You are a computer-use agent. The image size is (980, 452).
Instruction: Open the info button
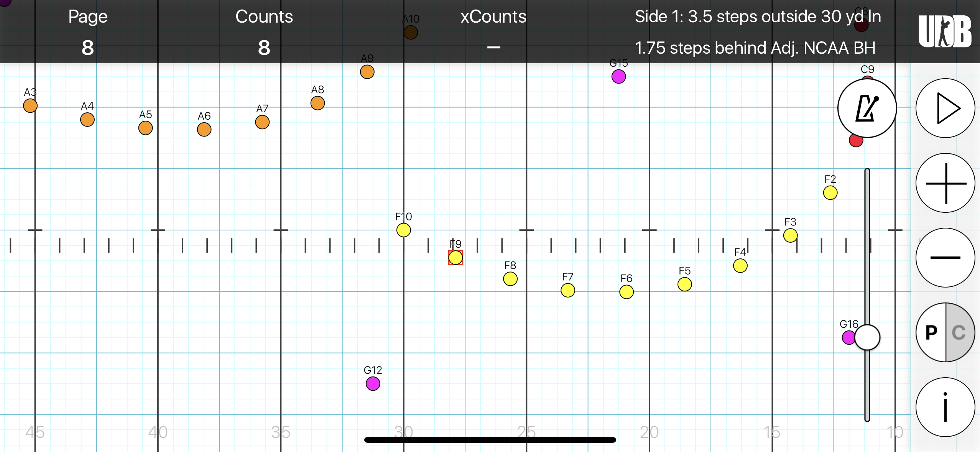945,407
